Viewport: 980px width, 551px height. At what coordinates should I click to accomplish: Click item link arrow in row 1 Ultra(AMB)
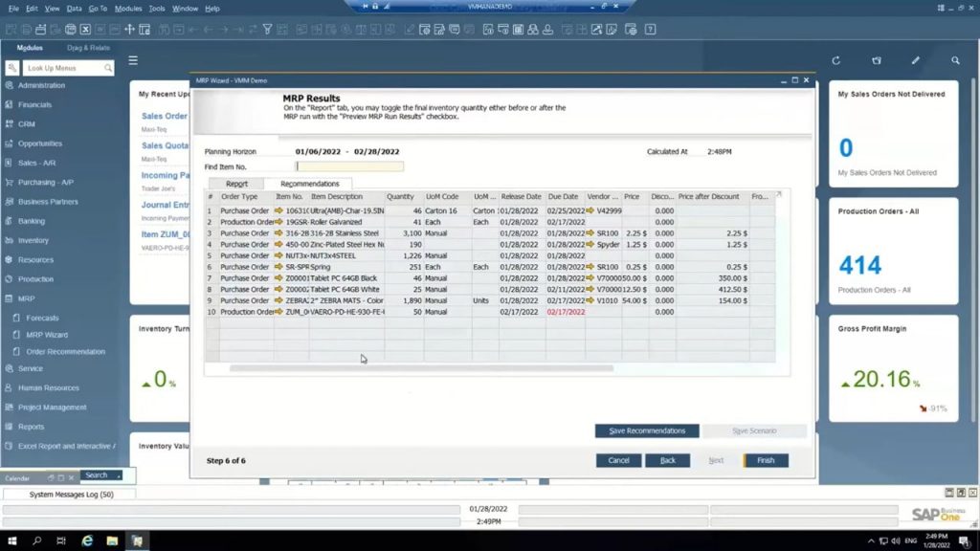pos(278,210)
